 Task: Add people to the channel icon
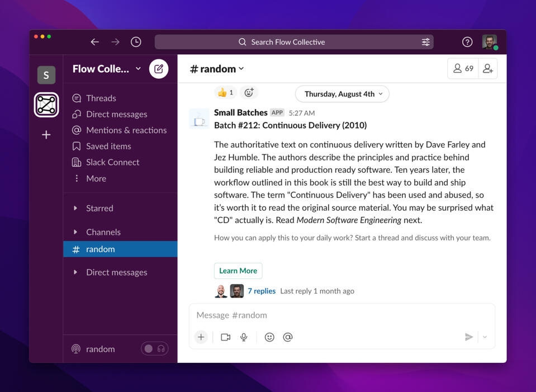[x=488, y=68]
